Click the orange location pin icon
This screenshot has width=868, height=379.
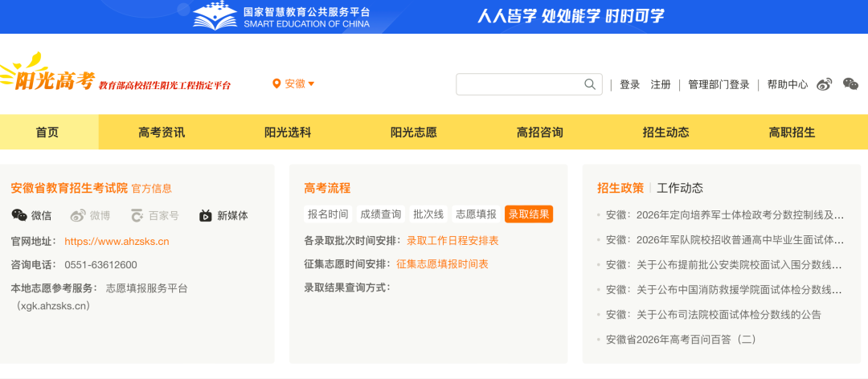pos(276,84)
